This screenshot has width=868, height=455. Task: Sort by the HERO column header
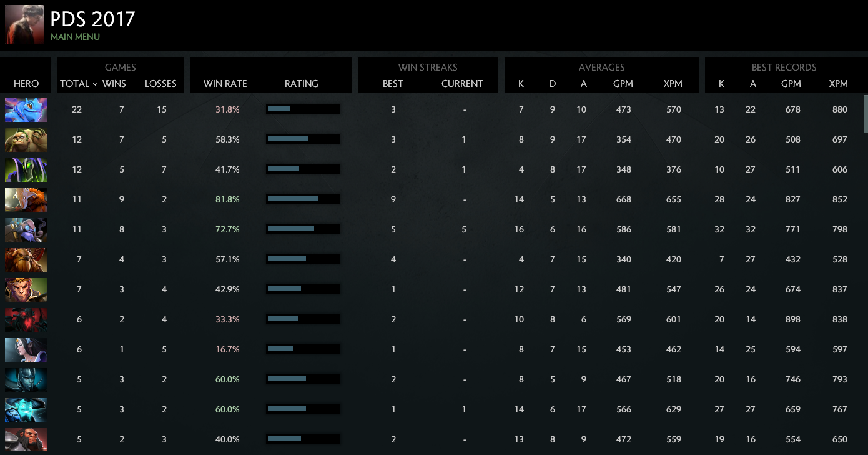(x=26, y=84)
